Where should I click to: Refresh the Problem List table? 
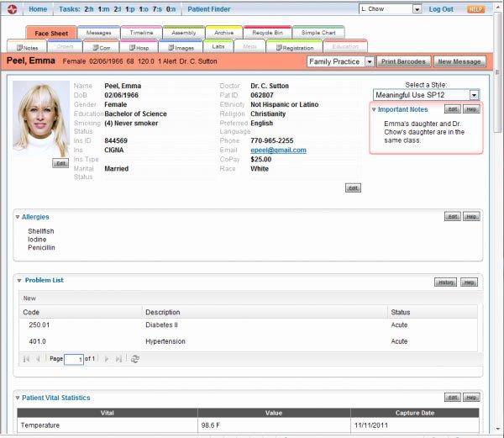click(135, 359)
